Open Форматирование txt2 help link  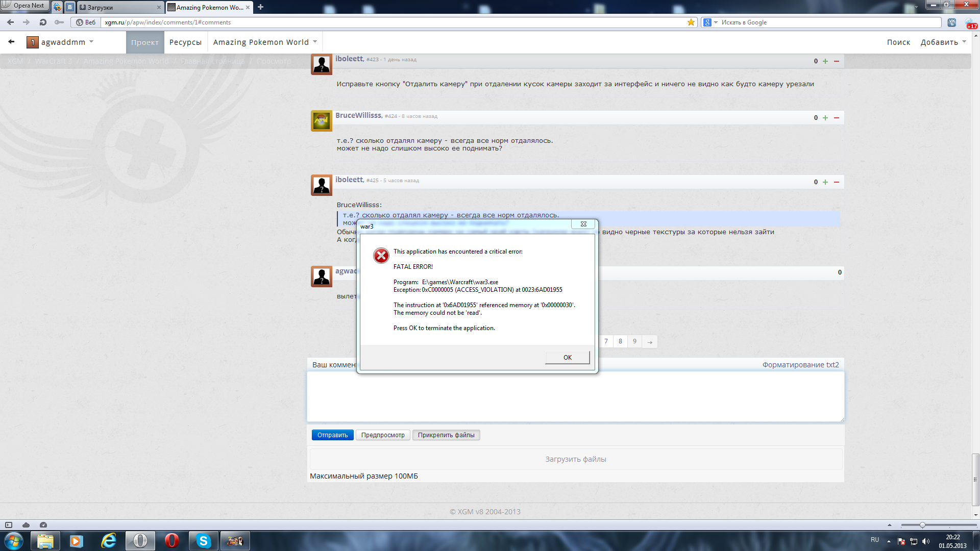click(x=800, y=365)
